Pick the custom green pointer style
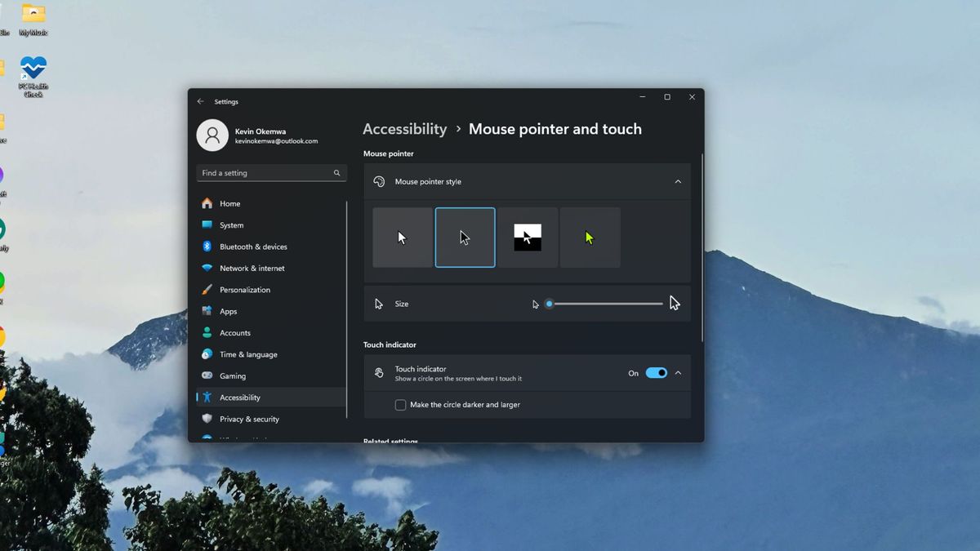 [x=590, y=237]
